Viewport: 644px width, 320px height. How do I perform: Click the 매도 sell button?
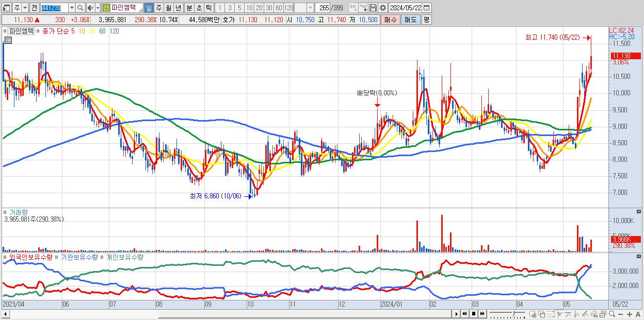tap(411, 20)
